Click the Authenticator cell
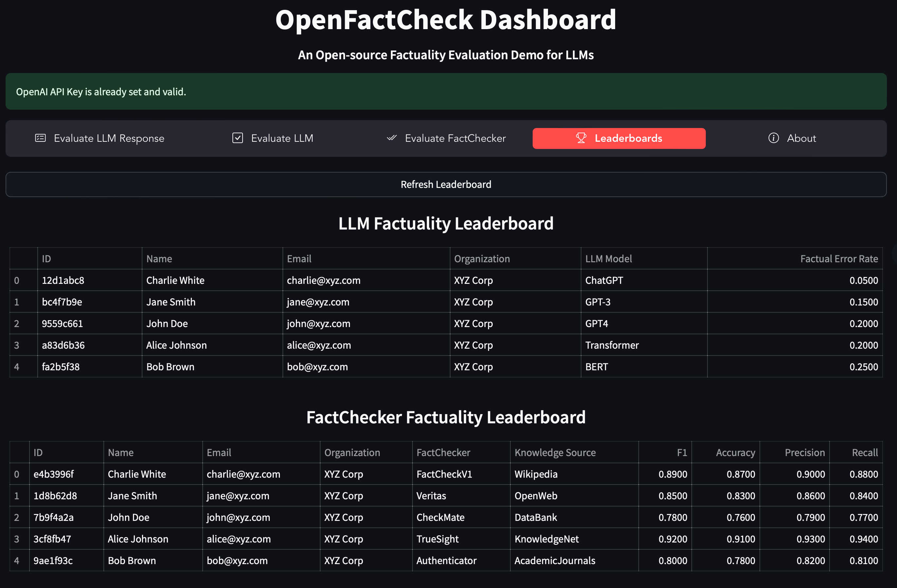The width and height of the screenshot is (897, 588). 461,560
